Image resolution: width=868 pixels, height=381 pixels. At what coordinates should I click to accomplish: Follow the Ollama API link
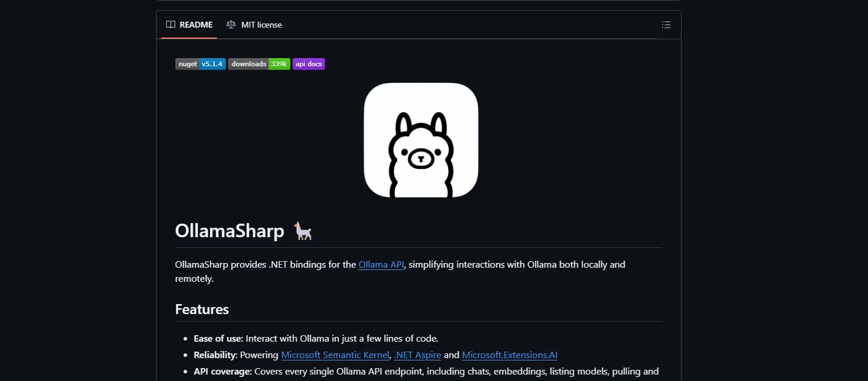pos(381,265)
